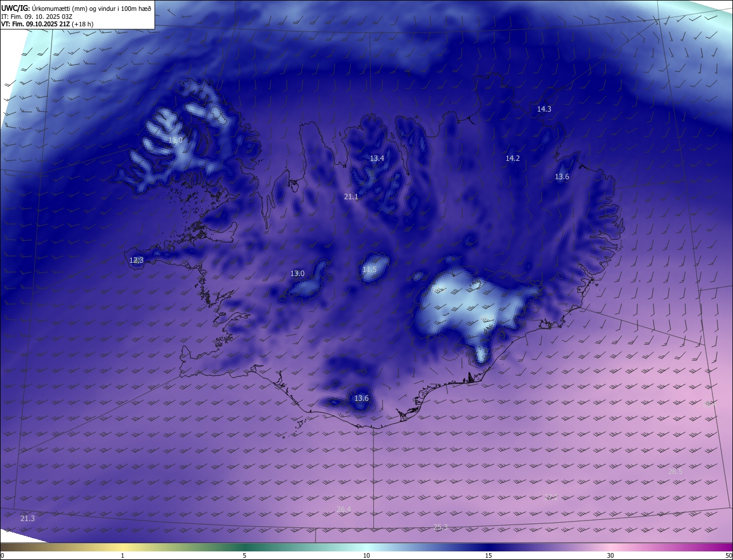Viewport: 733px width, 560px height.
Task: Click the colorbar tick label 1
Action: click(x=123, y=555)
